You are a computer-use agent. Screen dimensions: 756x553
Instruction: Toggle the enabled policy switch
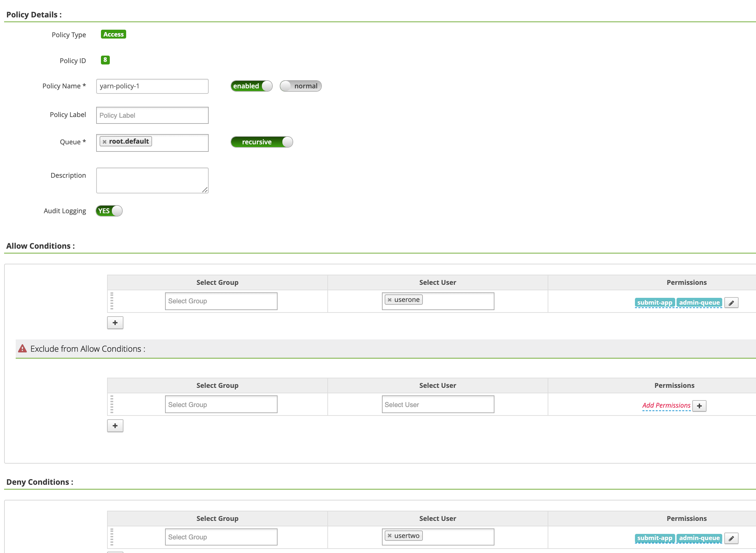click(x=251, y=86)
